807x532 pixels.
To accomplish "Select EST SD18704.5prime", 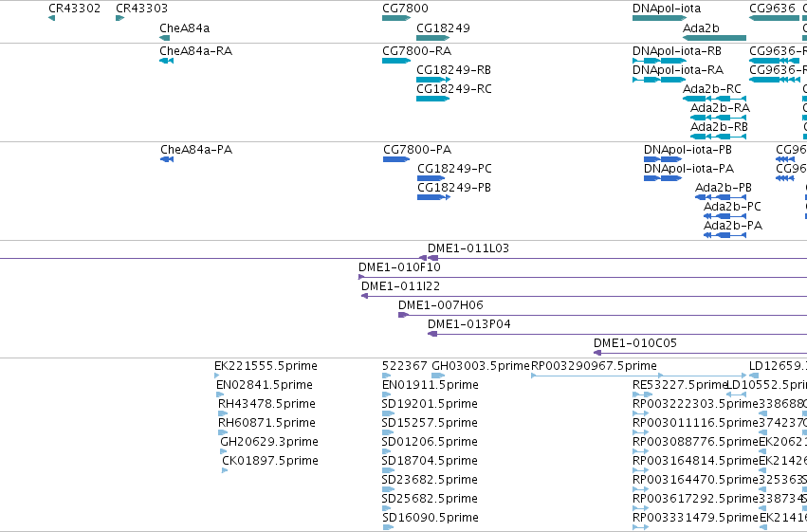I will pyautogui.click(x=388, y=470).
